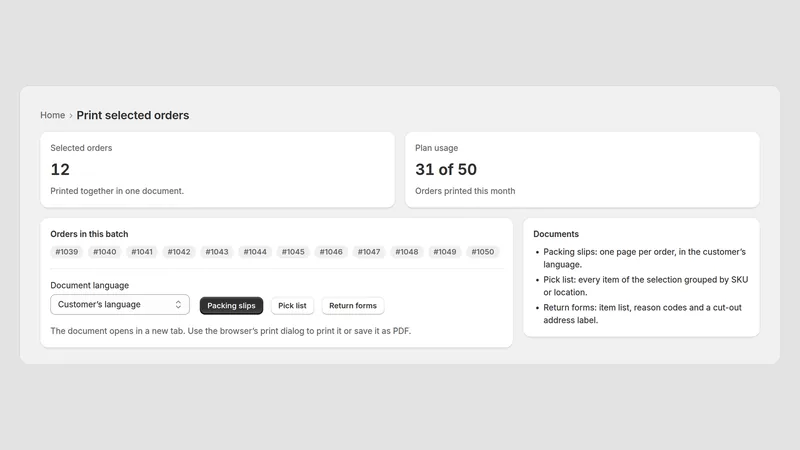This screenshot has height=450, width=800.
Task: Click the note about document opening in new tab
Action: [x=231, y=331]
